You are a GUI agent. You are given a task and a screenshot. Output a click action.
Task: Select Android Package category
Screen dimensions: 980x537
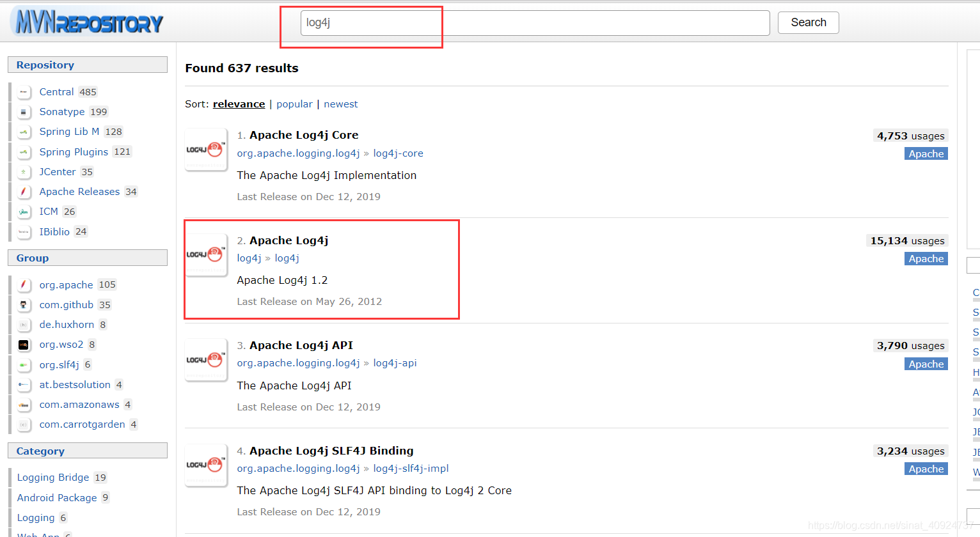point(57,497)
